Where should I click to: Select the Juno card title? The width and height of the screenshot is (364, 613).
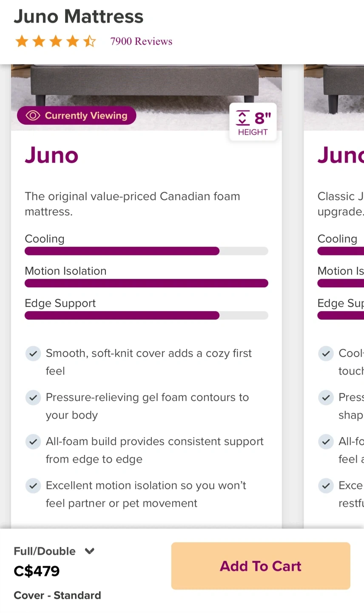coord(51,155)
